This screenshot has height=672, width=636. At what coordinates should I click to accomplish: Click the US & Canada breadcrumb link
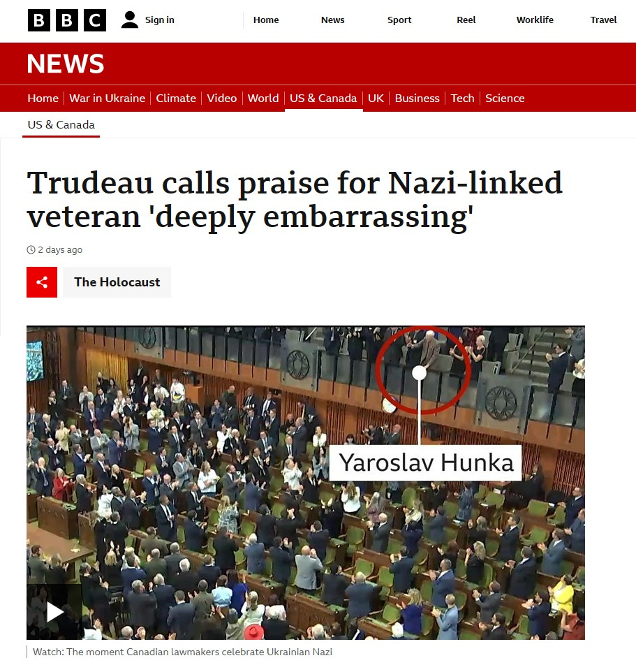pos(61,125)
